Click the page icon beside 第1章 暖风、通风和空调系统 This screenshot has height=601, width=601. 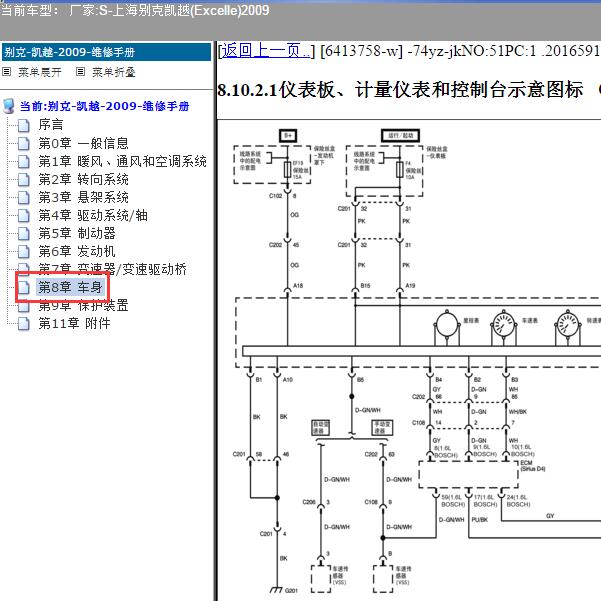click(x=24, y=161)
